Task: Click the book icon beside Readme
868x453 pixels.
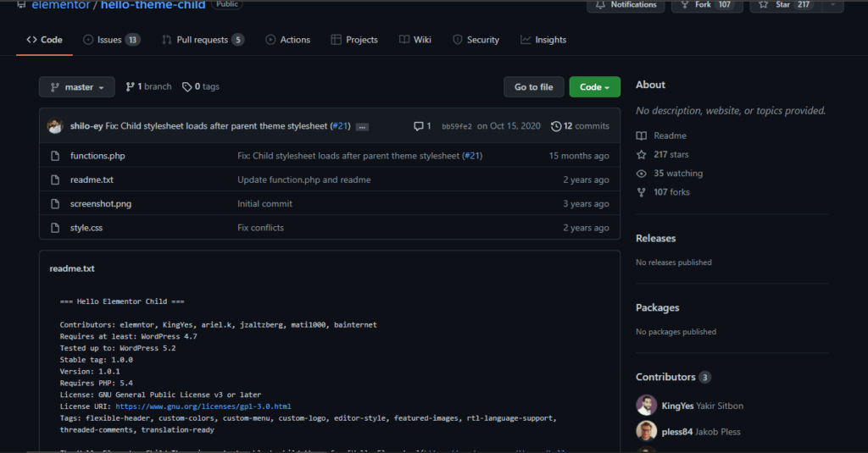Action: coord(641,135)
